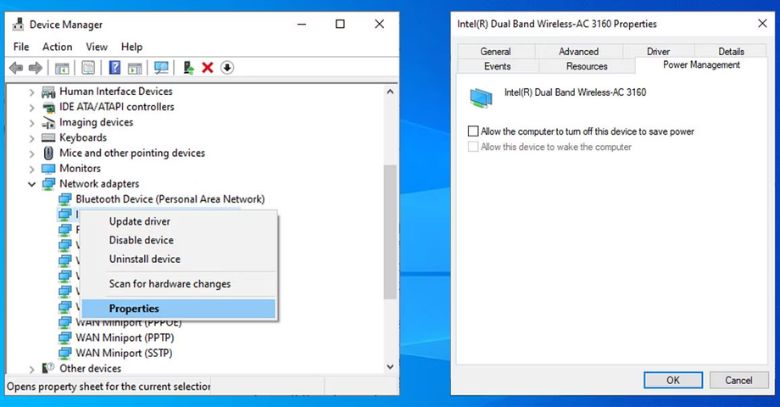Toggle 'Allow this device to wake the computer' checkbox
The width and height of the screenshot is (780, 407).
473,147
